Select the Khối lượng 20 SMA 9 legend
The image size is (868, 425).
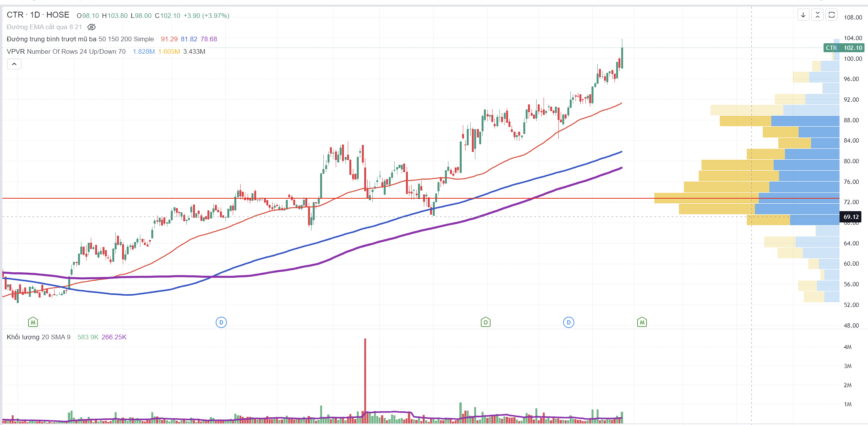38,337
